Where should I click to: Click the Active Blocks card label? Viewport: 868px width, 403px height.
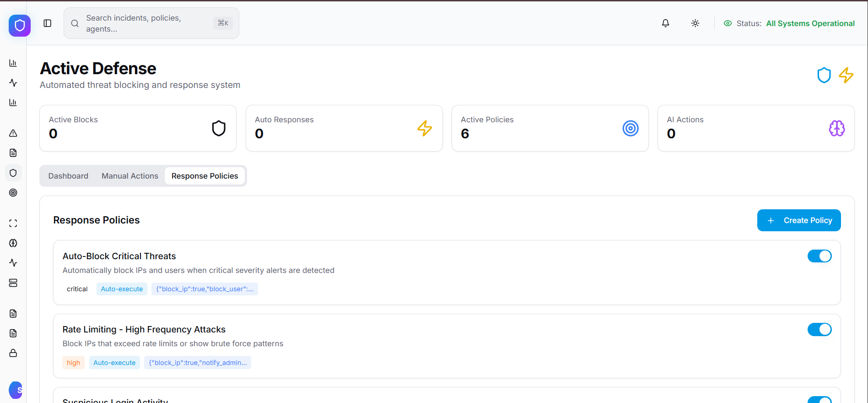pos(73,120)
